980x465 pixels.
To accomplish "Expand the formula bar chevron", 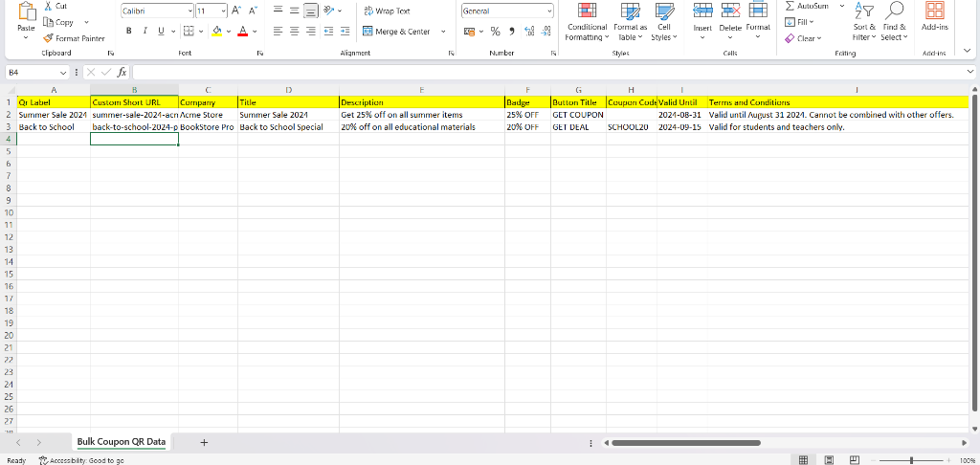I will pyautogui.click(x=970, y=73).
